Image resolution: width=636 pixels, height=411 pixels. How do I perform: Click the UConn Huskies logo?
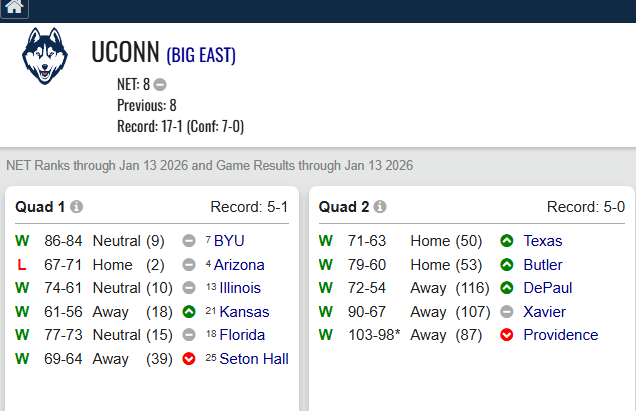[45, 55]
